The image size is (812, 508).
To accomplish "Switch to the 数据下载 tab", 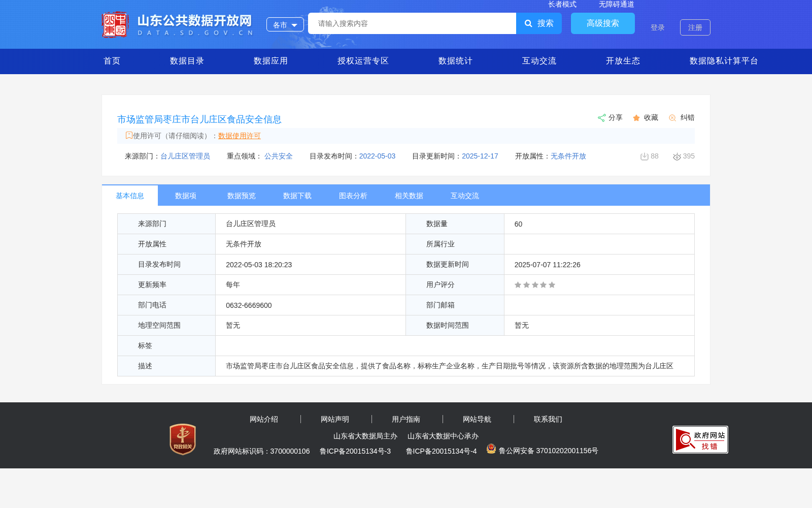I will [x=297, y=196].
